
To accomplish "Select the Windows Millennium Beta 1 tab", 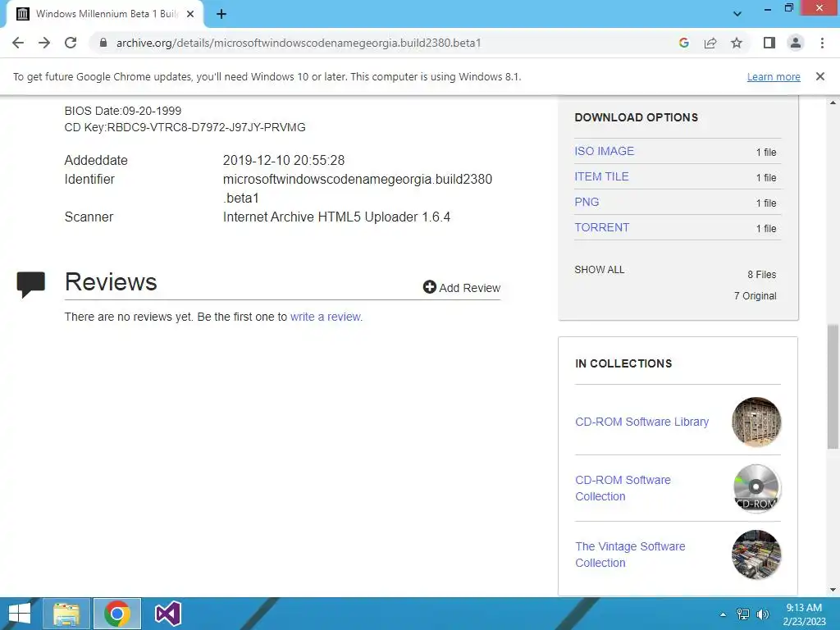I will [x=105, y=14].
